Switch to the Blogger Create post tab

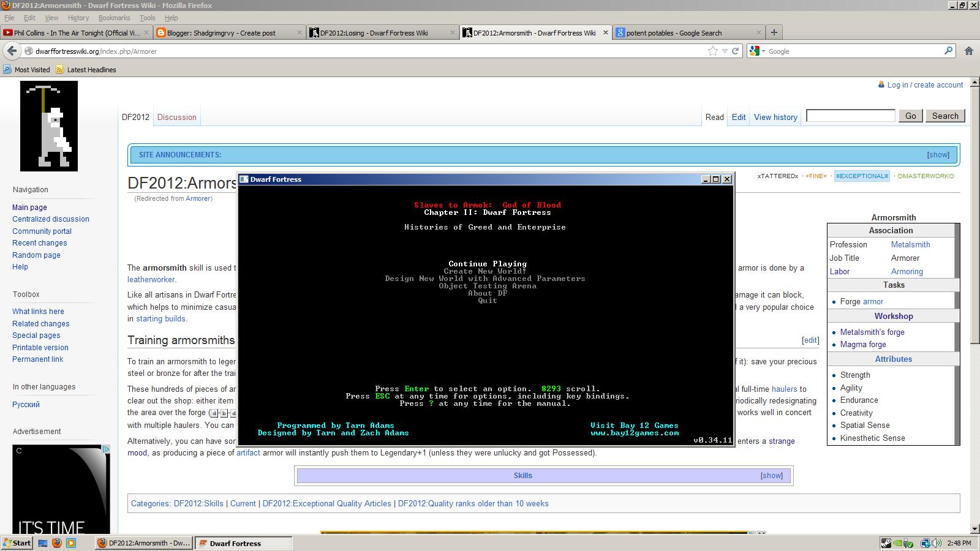click(x=230, y=32)
